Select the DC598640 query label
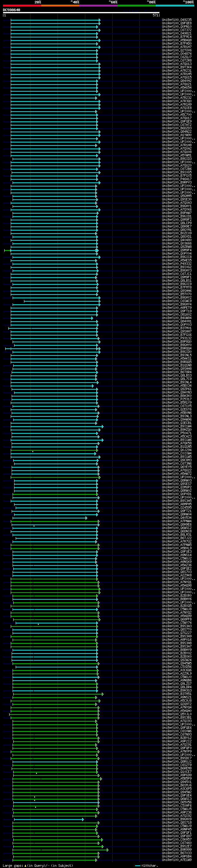This screenshot has height=868, width=197. tap(11, 10)
